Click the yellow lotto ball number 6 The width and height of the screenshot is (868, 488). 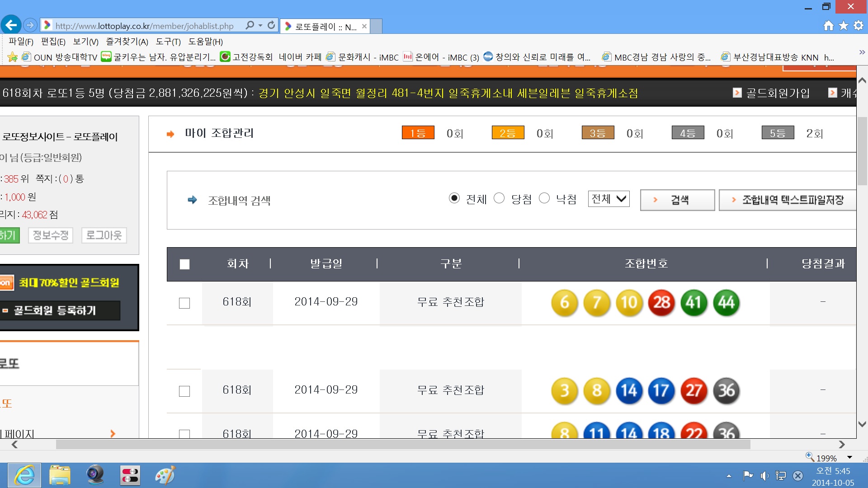[x=564, y=302]
